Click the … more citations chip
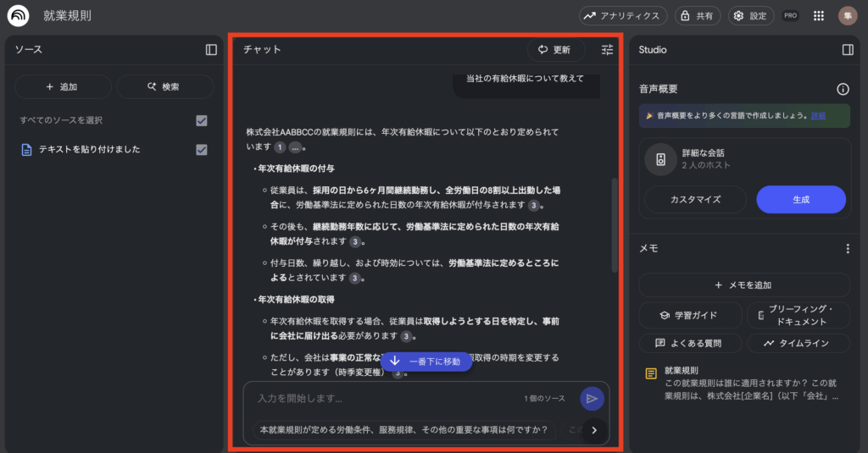Image resolution: width=868 pixels, height=453 pixels. (295, 147)
